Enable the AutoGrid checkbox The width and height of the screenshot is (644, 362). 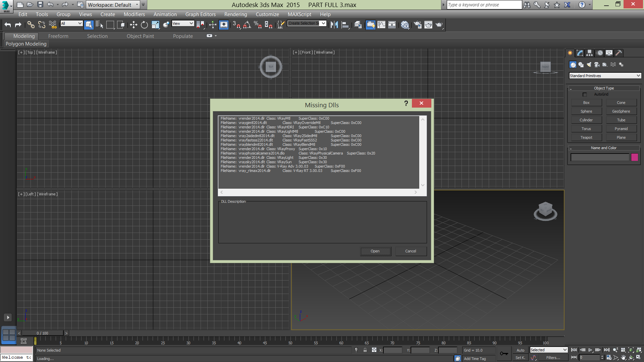[x=585, y=95]
